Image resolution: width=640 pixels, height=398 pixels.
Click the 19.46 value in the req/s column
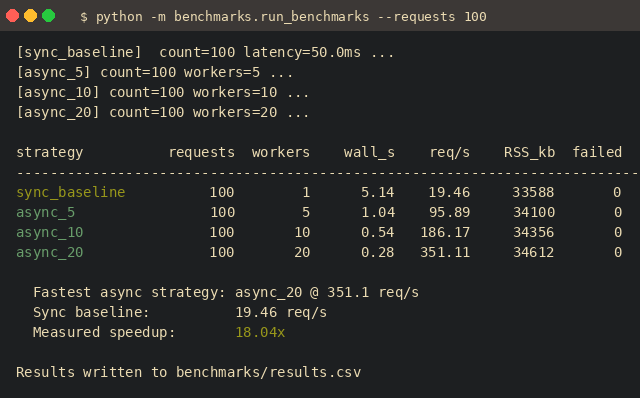(x=449, y=192)
